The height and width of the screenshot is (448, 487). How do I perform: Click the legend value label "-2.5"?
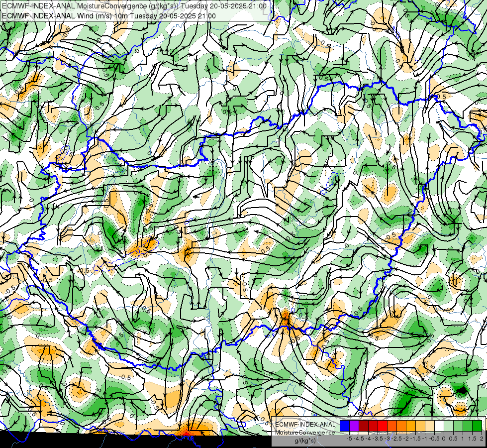397,439
